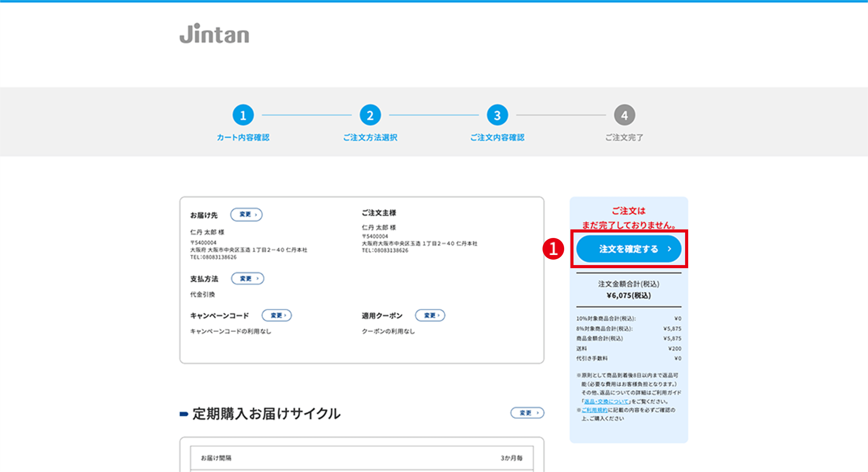Change the 定期購入お届けサイクル setting
Image resolution: width=868 pixels, height=472 pixels.
pos(527,413)
